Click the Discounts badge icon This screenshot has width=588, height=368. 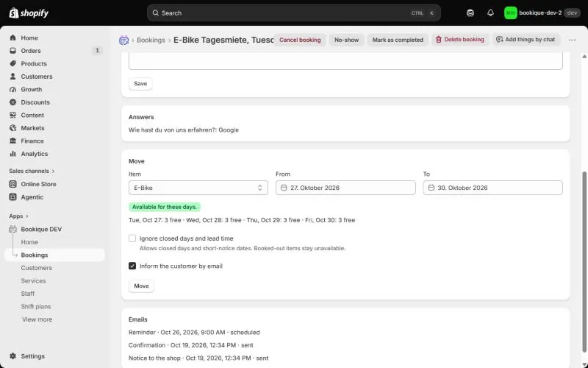click(x=12, y=102)
